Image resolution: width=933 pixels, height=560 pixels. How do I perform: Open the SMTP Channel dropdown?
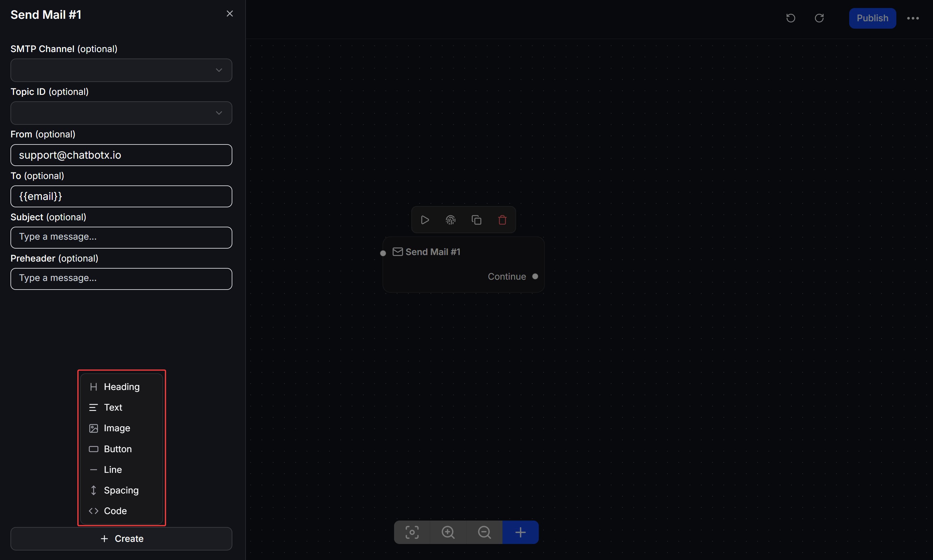(121, 70)
